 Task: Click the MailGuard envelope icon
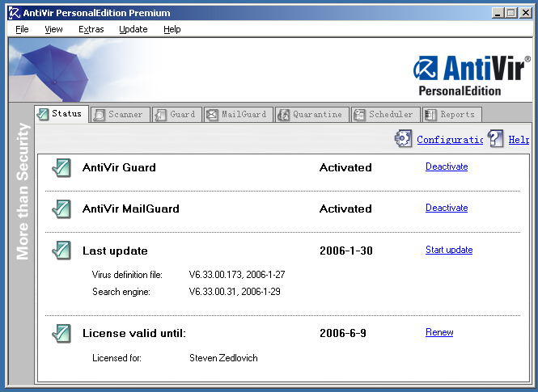212,115
